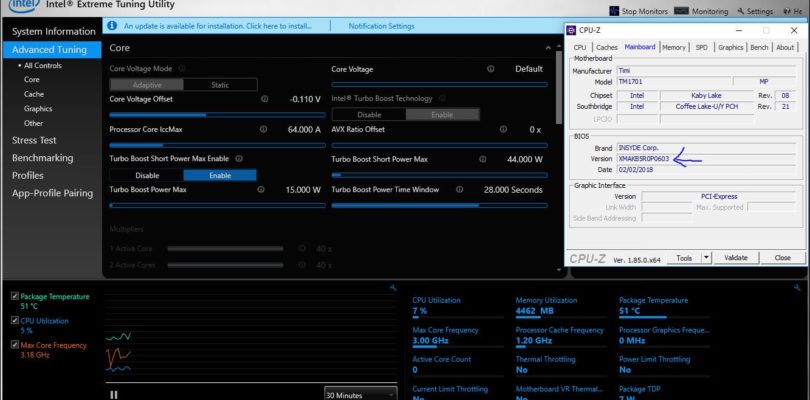
Task: Select Advanced Tuning in sidebar
Action: pyautogui.click(x=50, y=50)
